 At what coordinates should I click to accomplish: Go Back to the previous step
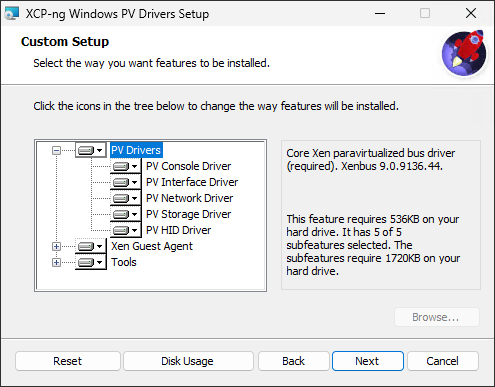click(x=294, y=361)
